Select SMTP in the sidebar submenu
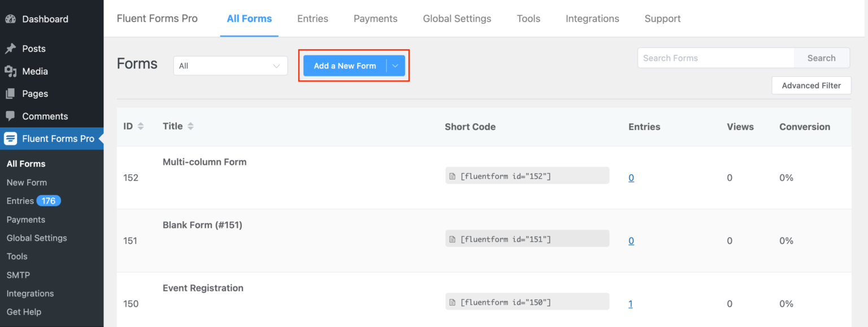 18,275
